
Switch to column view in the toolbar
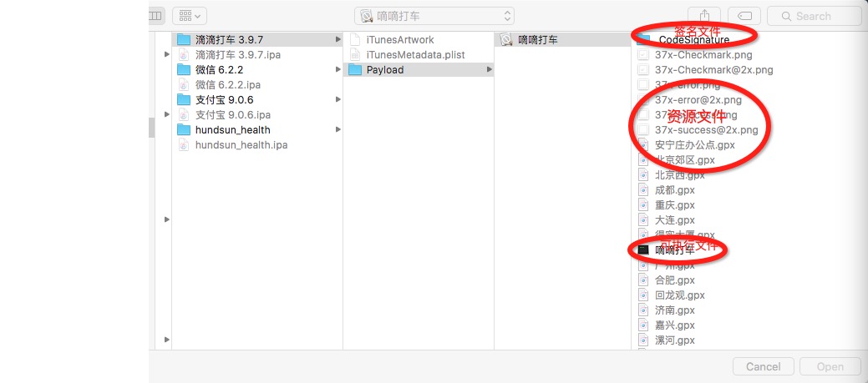click(155, 16)
